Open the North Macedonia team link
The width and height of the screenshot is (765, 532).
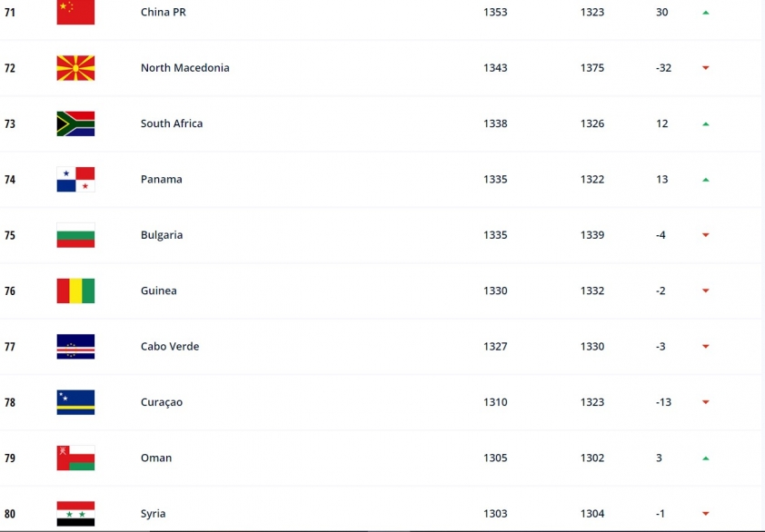pyautogui.click(x=185, y=68)
